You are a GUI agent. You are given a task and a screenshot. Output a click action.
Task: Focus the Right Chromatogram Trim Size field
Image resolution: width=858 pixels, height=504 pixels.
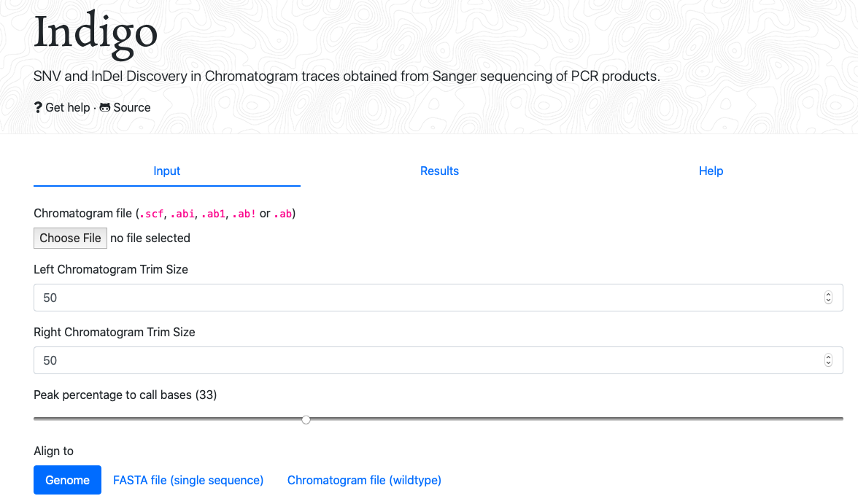(x=438, y=360)
